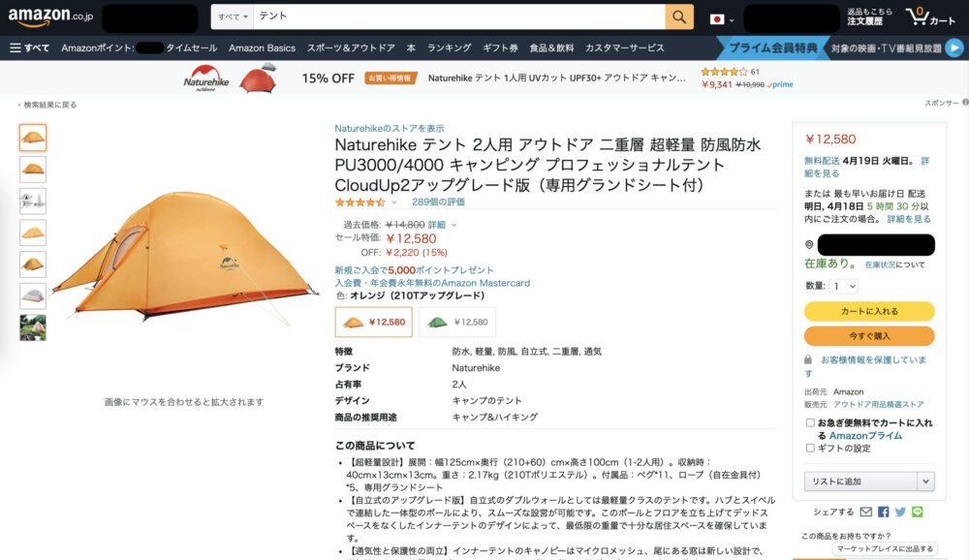The image size is (969, 560).
Task: Open the すべて search category dropdown
Action: coord(233,16)
